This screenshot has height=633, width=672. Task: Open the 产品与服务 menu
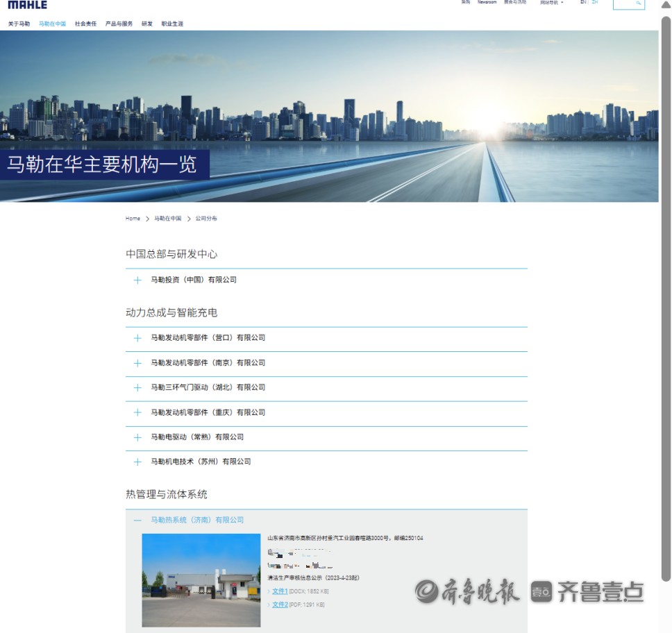click(119, 24)
